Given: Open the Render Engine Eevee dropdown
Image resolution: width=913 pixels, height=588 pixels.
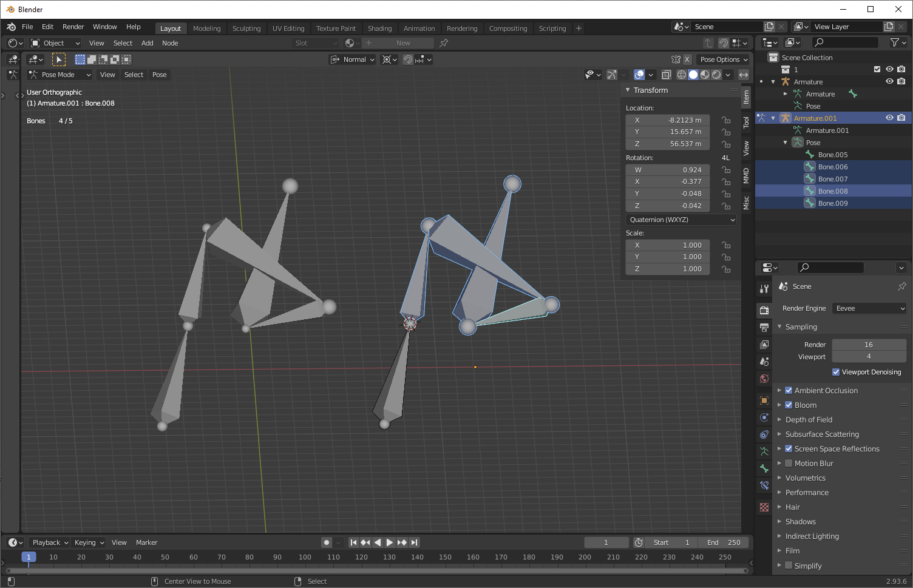Looking at the screenshot, I should point(870,308).
